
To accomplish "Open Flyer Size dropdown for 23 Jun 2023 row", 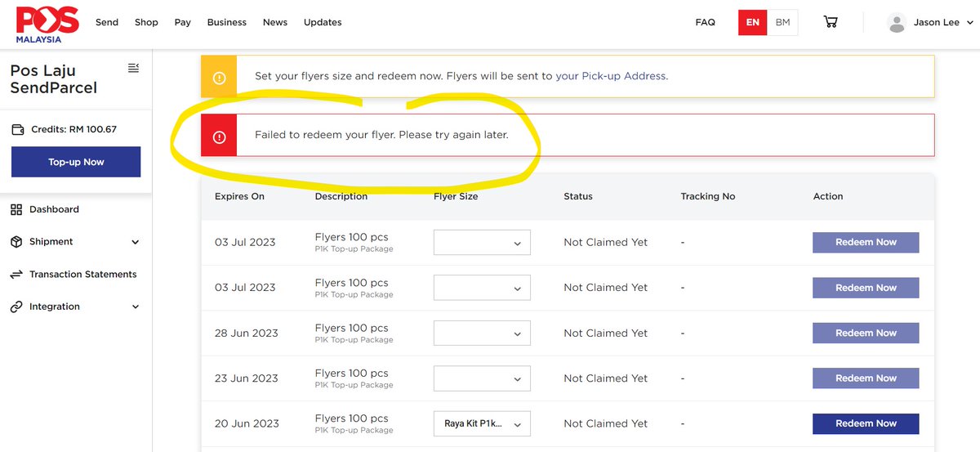I will click(x=482, y=378).
